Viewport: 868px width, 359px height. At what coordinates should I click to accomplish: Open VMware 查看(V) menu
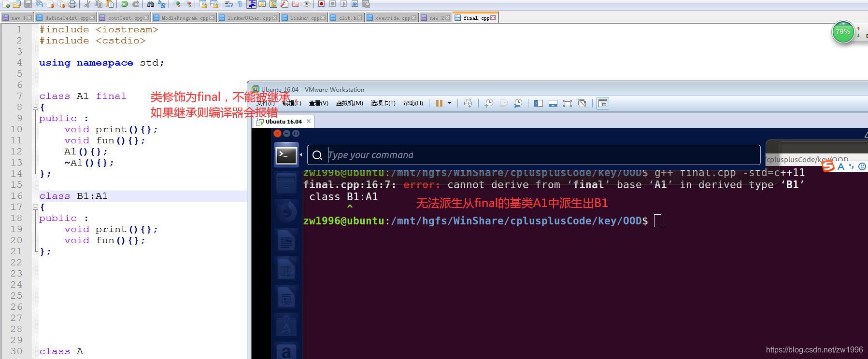pos(319,103)
